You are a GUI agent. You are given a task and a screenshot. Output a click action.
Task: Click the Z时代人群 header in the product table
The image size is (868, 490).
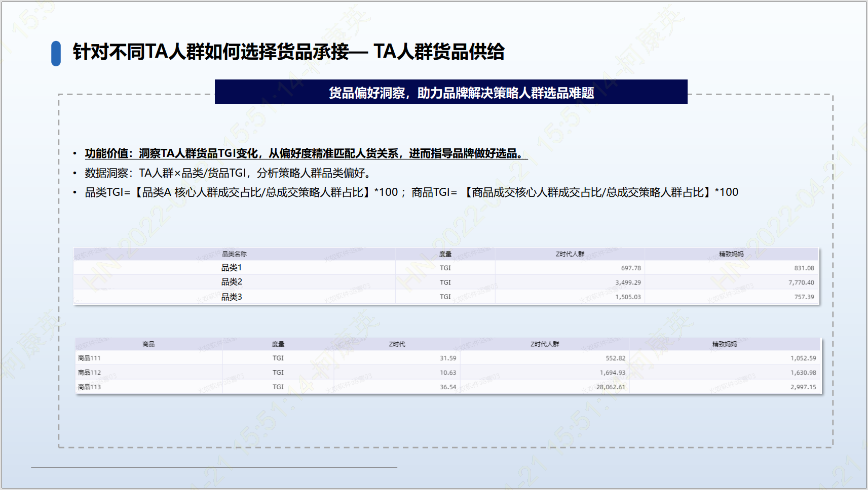coord(545,344)
